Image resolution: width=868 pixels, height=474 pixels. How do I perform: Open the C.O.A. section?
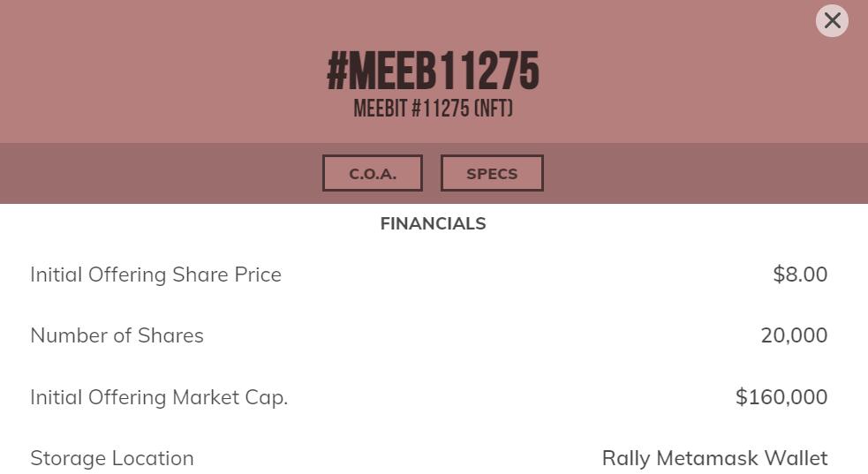372,173
